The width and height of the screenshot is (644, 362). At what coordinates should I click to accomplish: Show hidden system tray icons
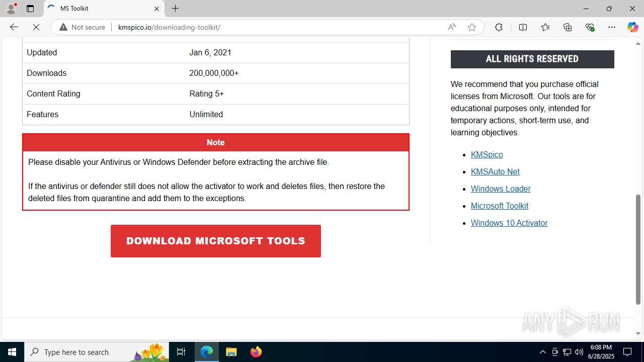[x=542, y=352]
